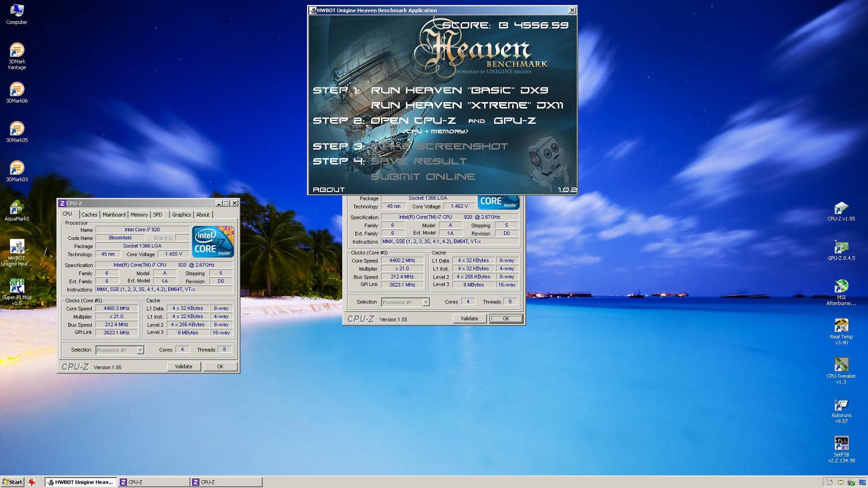Open the Mainboard tab
Screen dimensions: 868x488
coord(114,214)
